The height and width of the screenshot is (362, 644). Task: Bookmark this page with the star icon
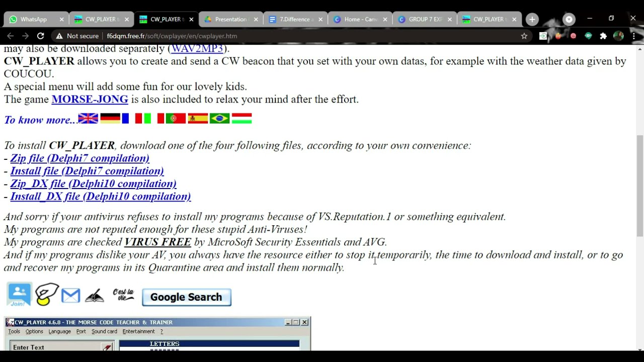(524, 36)
